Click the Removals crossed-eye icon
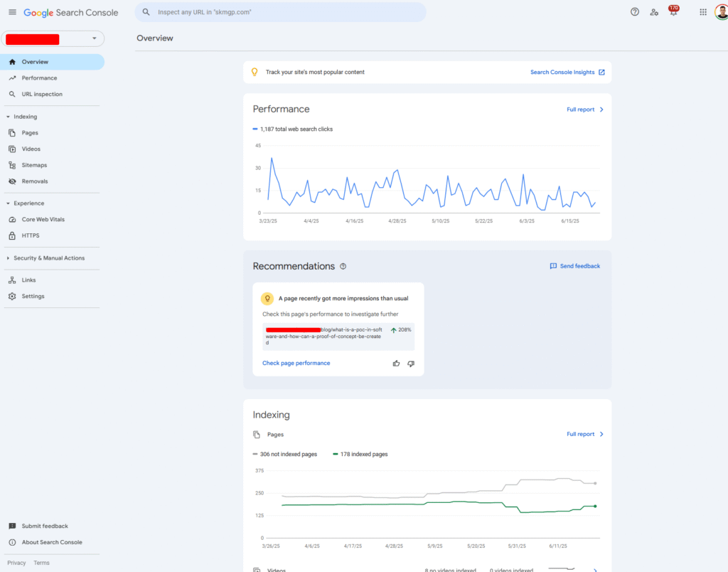The image size is (728, 572). pos(12,181)
